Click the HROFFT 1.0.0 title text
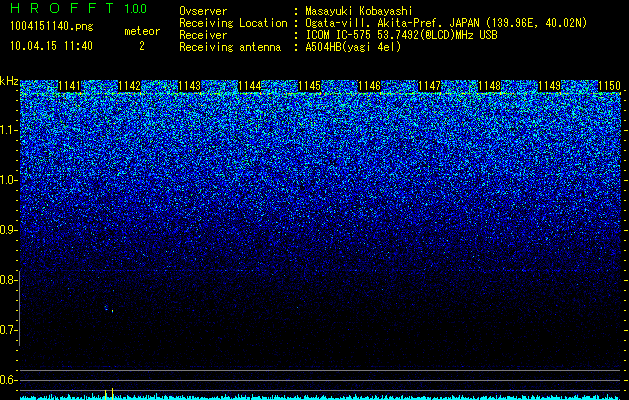Screen dimensions: 629x400 [x=79, y=8]
